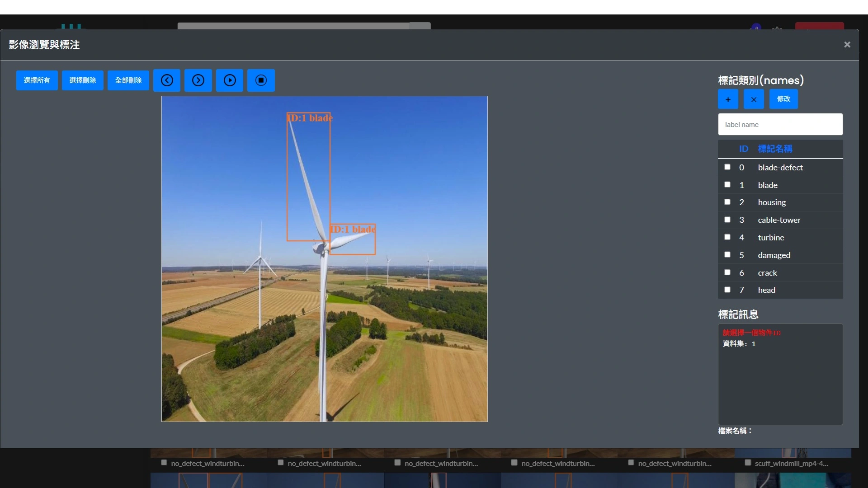Image resolution: width=868 pixels, height=488 pixels.
Task: Click the 全部刪除 delete all button
Action: 128,80
